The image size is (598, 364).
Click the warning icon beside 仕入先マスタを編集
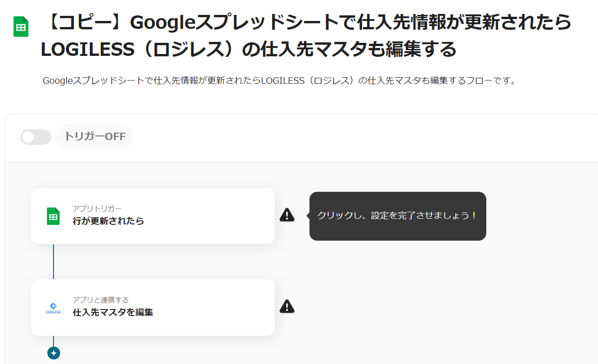click(287, 306)
